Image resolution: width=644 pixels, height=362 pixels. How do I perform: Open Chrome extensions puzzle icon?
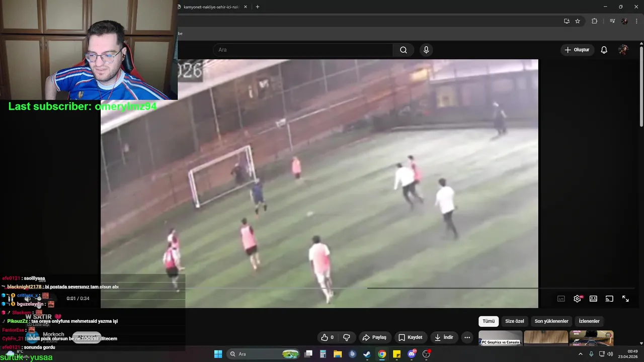(x=594, y=21)
